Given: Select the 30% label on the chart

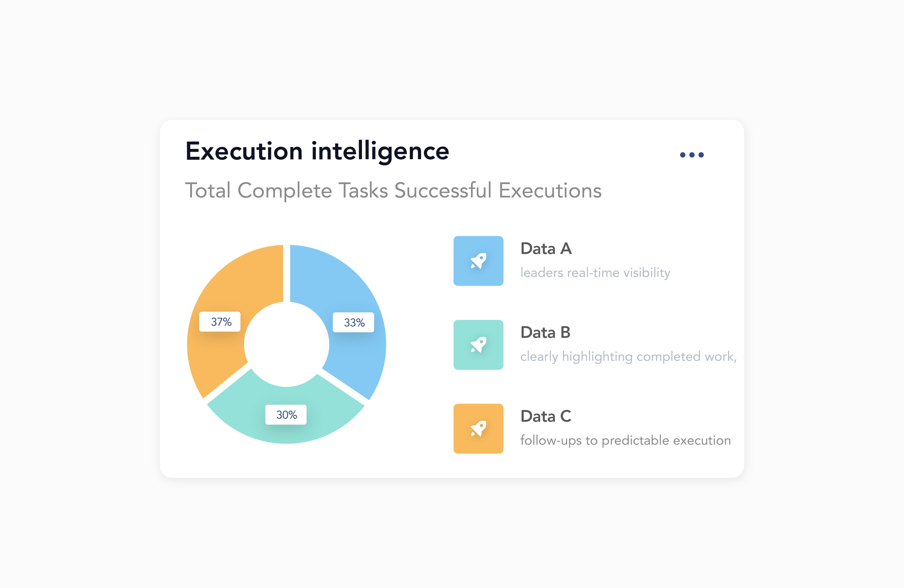Looking at the screenshot, I should click(x=286, y=415).
